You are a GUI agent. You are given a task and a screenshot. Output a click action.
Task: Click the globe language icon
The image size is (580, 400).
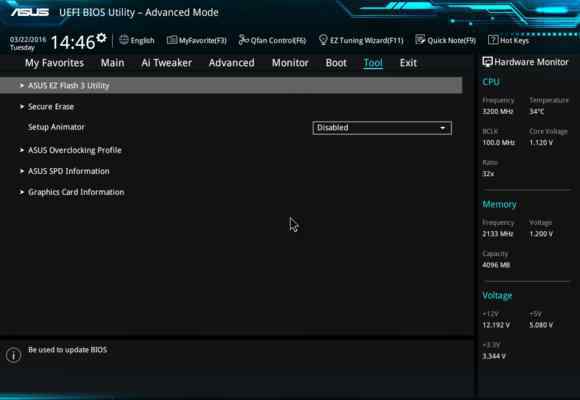124,40
